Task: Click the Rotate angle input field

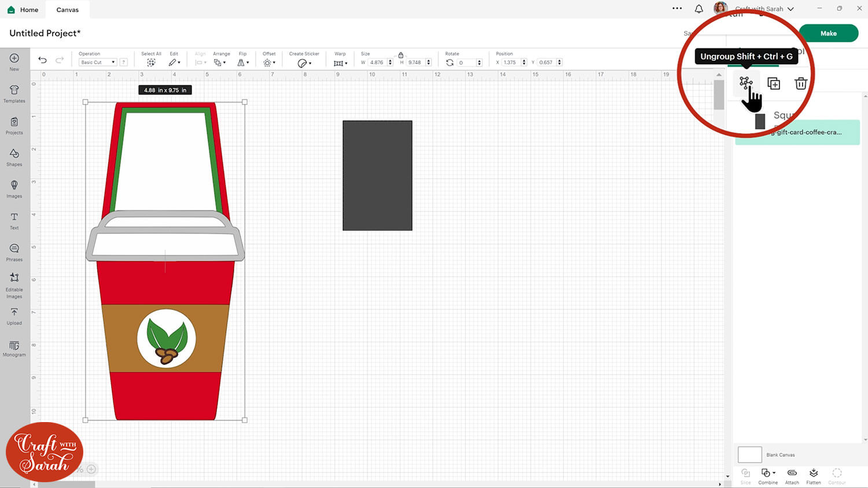Action: point(466,62)
